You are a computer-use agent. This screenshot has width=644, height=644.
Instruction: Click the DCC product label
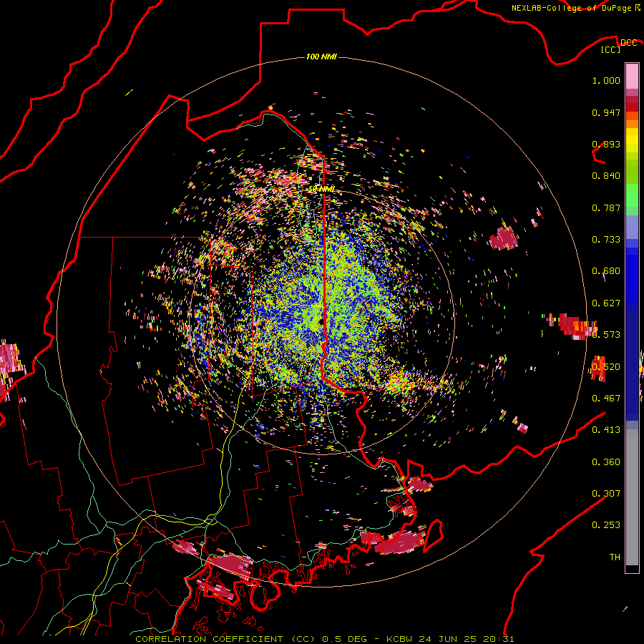click(x=628, y=42)
